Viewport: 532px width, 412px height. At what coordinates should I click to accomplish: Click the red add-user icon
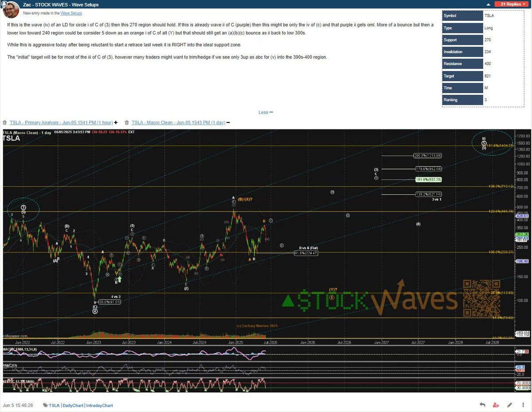(496, 405)
